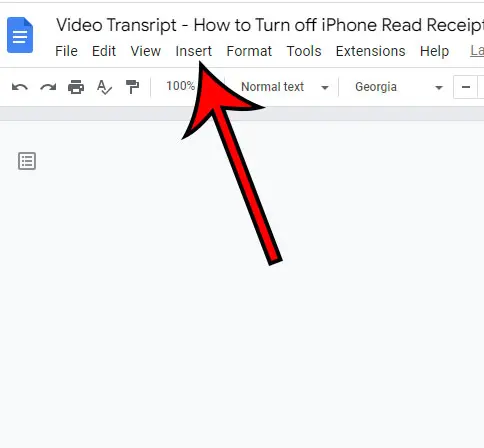The width and height of the screenshot is (484, 448).
Task: Show the document outline
Action: coord(27,161)
